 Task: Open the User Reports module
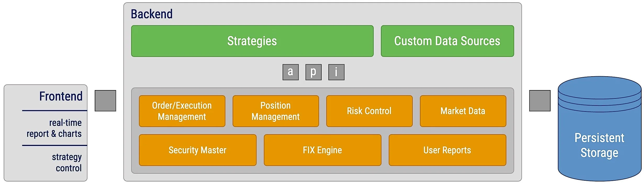tap(447, 150)
